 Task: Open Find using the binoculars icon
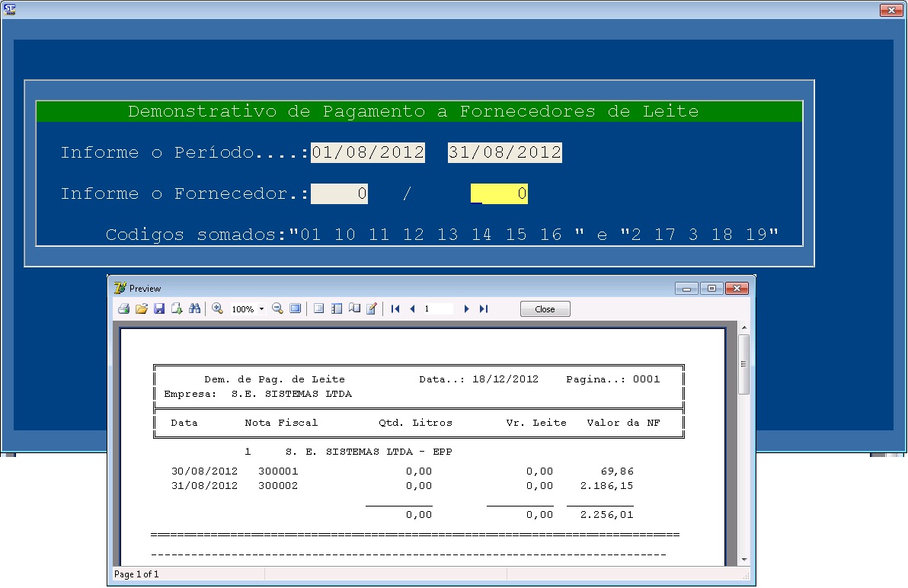pyautogui.click(x=195, y=309)
